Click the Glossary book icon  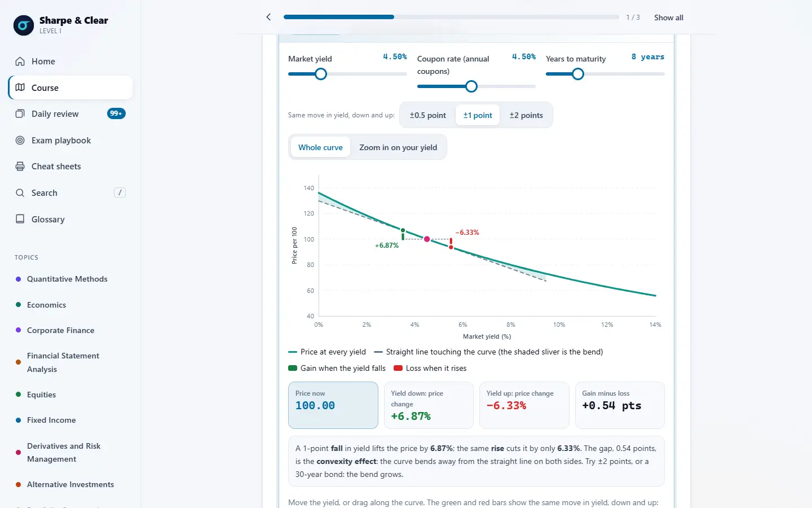(x=20, y=219)
